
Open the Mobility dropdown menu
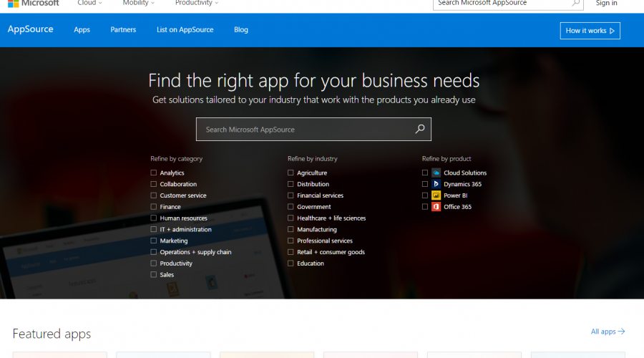coord(138,3)
